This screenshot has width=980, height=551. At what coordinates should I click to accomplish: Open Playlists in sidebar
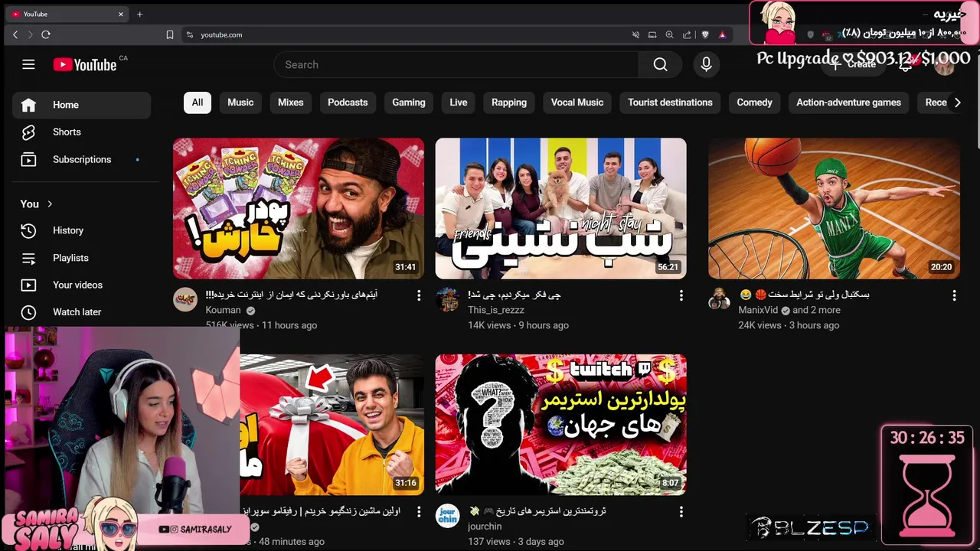tap(81, 258)
